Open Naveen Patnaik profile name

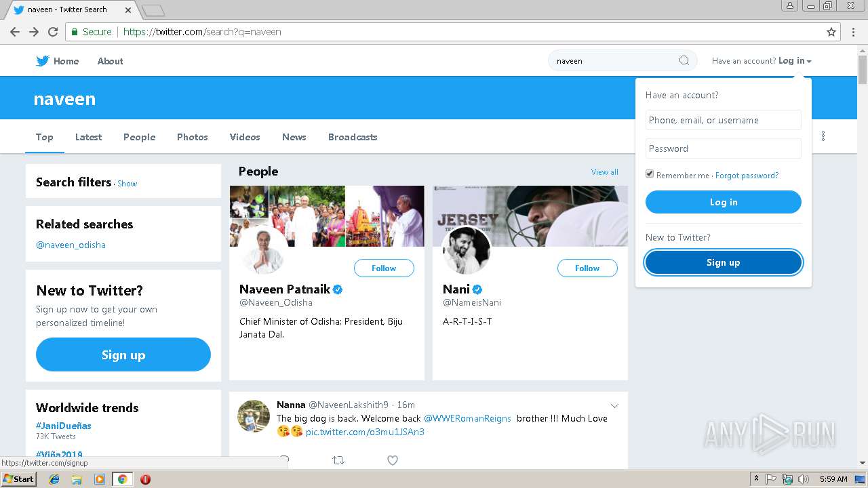[285, 289]
